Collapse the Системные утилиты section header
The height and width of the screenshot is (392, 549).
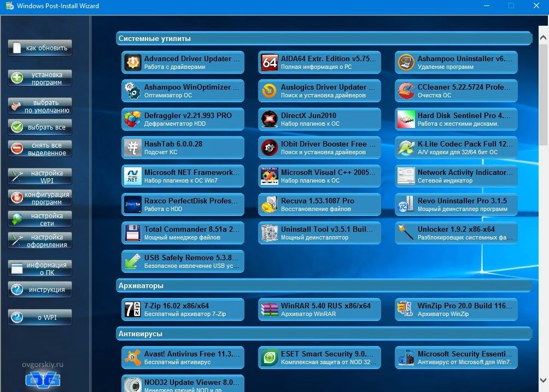[x=324, y=39]
